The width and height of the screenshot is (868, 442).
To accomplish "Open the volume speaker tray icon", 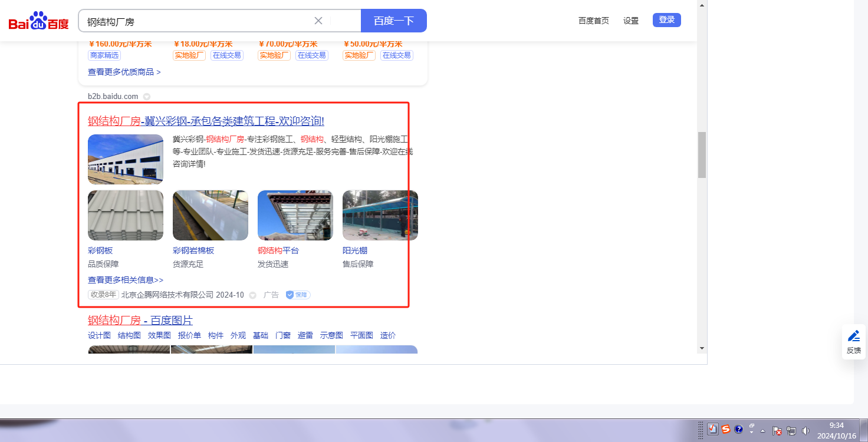I will tap(805, 431).
